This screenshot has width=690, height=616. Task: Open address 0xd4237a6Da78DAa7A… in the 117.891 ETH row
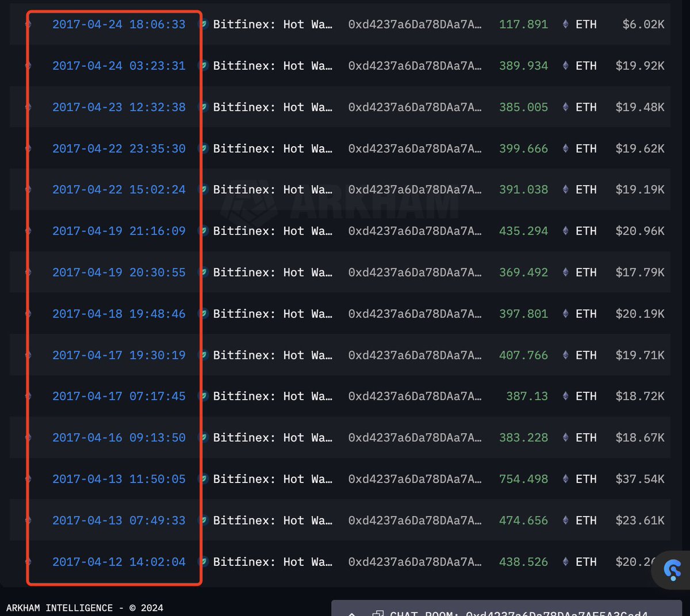[x=415, y=24]
